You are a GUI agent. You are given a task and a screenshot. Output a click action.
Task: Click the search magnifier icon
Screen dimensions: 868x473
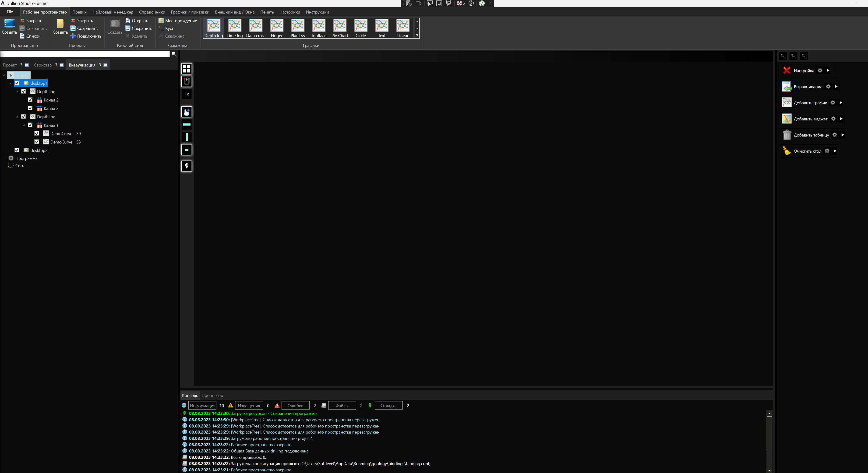coord(173,54)
